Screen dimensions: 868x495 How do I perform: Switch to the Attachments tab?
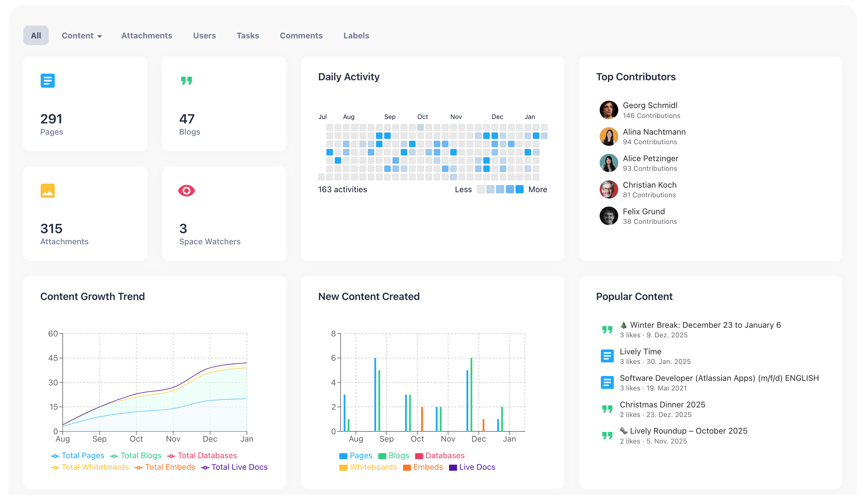click(146, 36)
